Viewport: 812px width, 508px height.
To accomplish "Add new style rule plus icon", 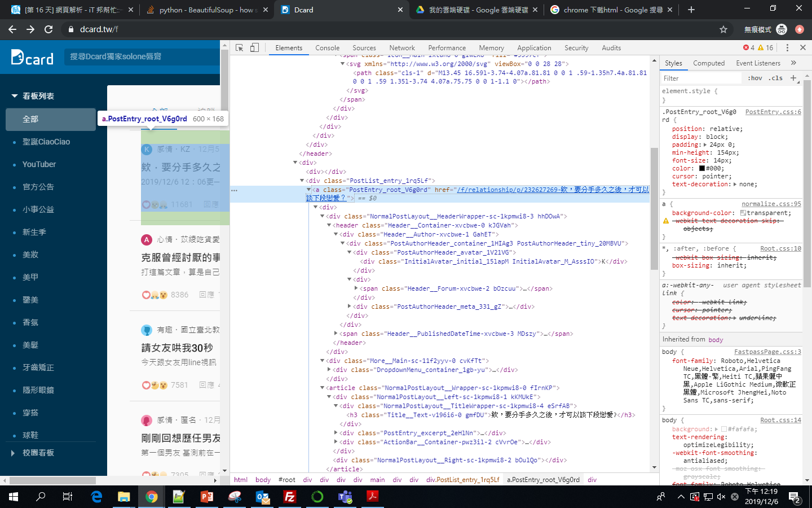I will point(793,78).
